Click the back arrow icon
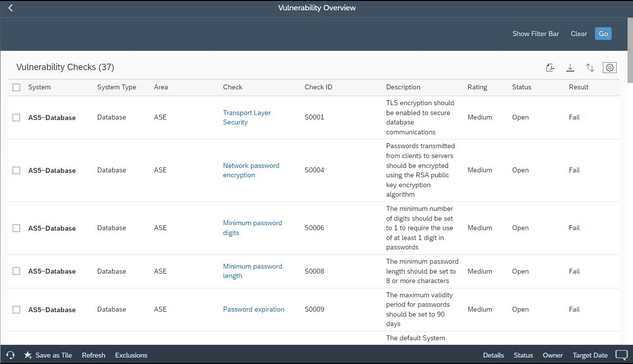Viewport: 633px width, 364px height. click(x=10, y=8)
